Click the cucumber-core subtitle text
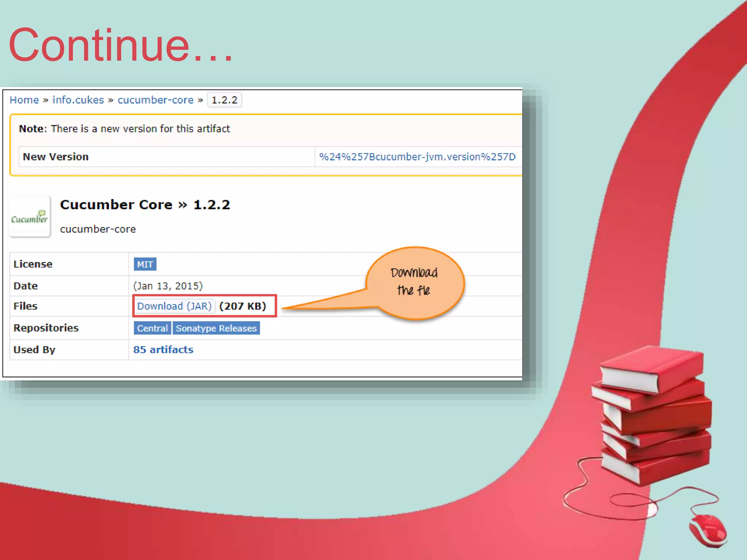Viewport: 747px width, 560px height. (x=98, y=229)
